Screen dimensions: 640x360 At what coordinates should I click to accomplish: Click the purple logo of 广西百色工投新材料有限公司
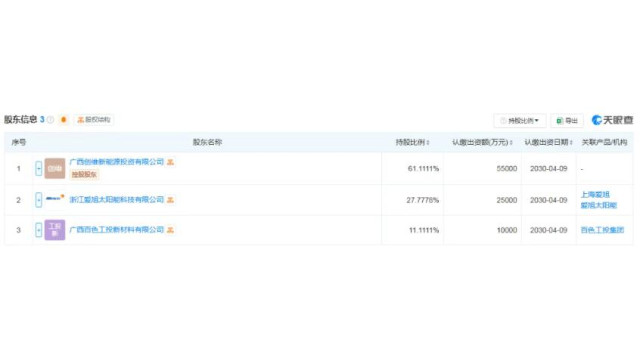pyautogui.click(x=55, y=230)
